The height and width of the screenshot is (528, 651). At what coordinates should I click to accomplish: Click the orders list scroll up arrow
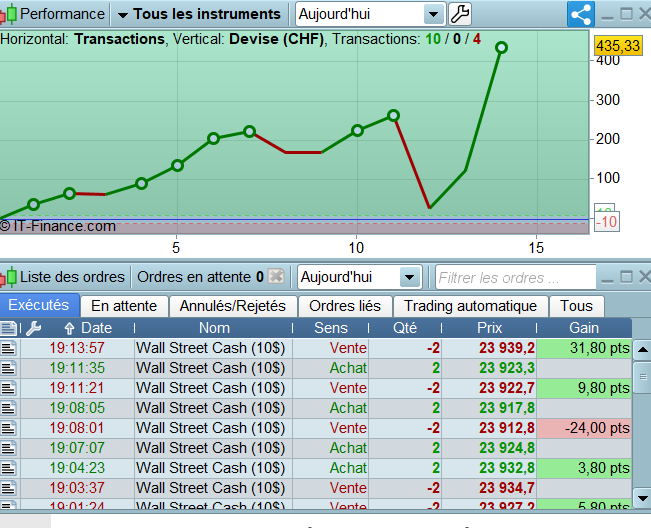tap(642, 350)
